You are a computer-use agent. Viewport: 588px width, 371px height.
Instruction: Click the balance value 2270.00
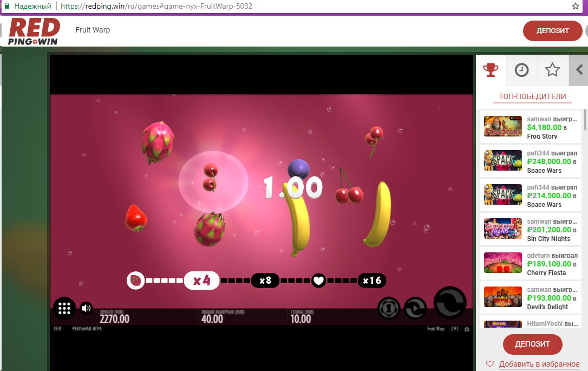[x=114, y=319]
